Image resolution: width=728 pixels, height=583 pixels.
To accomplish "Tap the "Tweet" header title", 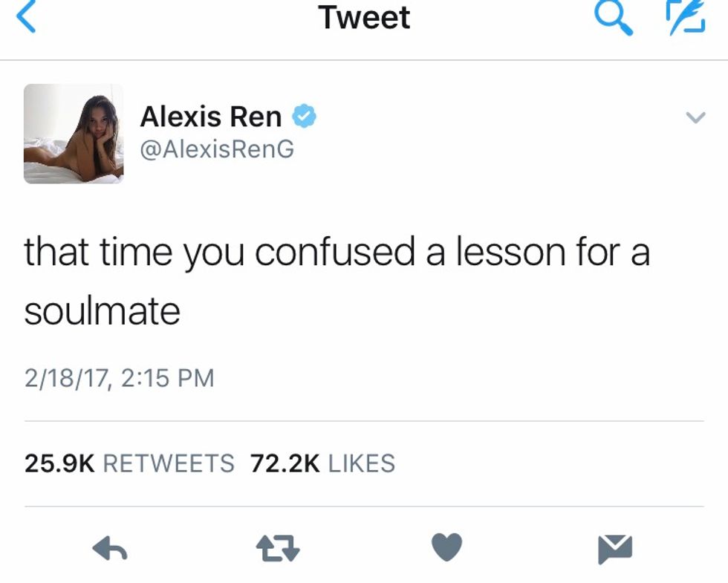I will pos(365,17).
